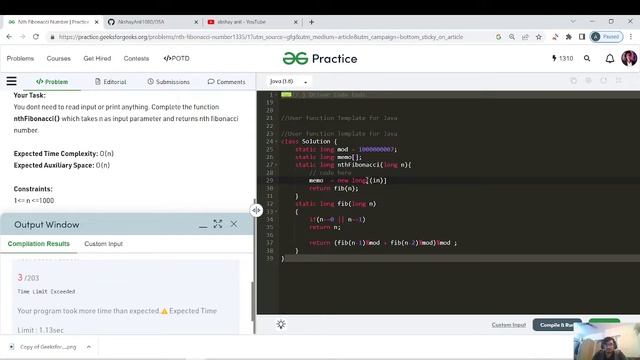
Task: Open the Chrome three-dot menu
Action: coord(631,37)
